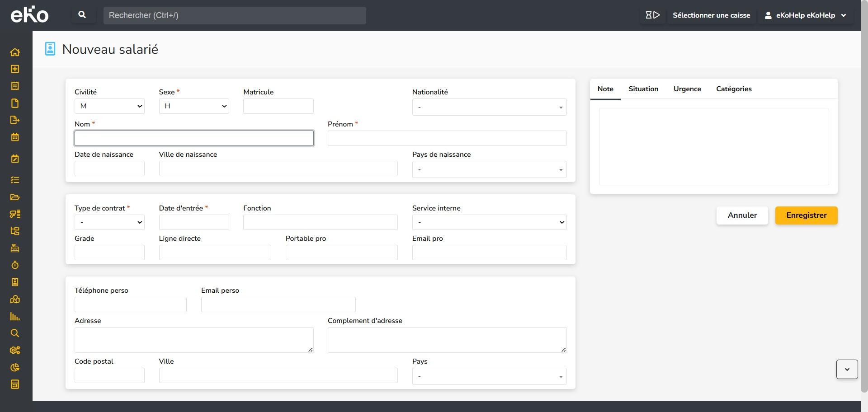Expand the Nationalité select box

489,107
